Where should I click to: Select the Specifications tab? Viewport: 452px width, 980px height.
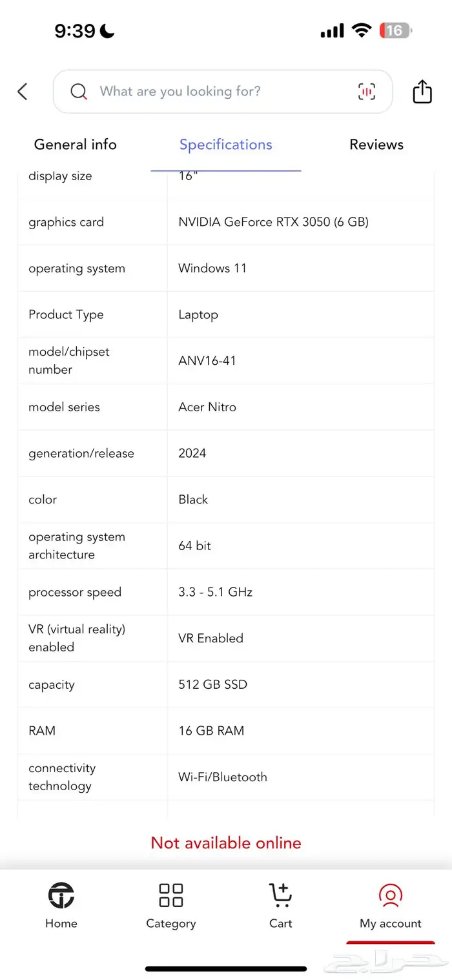coord(226,145)
